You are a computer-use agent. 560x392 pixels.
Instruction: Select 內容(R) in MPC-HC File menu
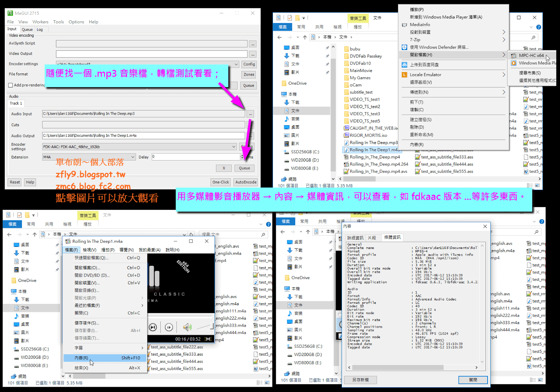(x=105, y=358)
